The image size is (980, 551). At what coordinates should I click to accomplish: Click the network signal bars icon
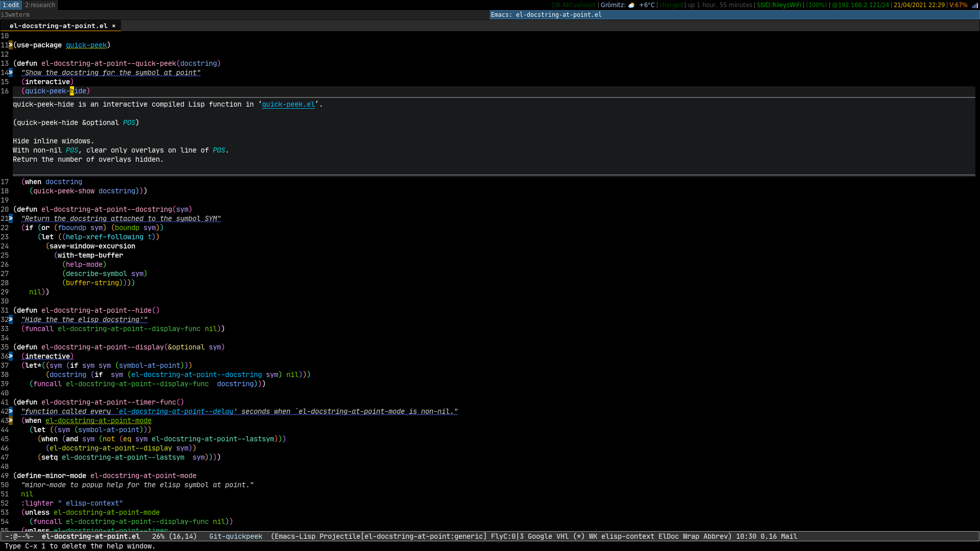[x=974, y=5]
